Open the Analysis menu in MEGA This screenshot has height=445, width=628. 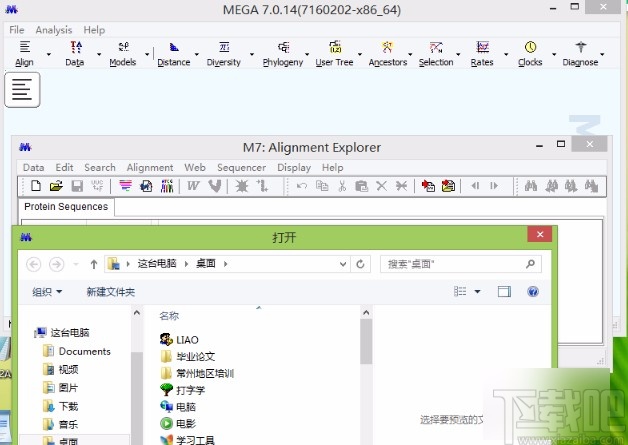click(54, 30)
